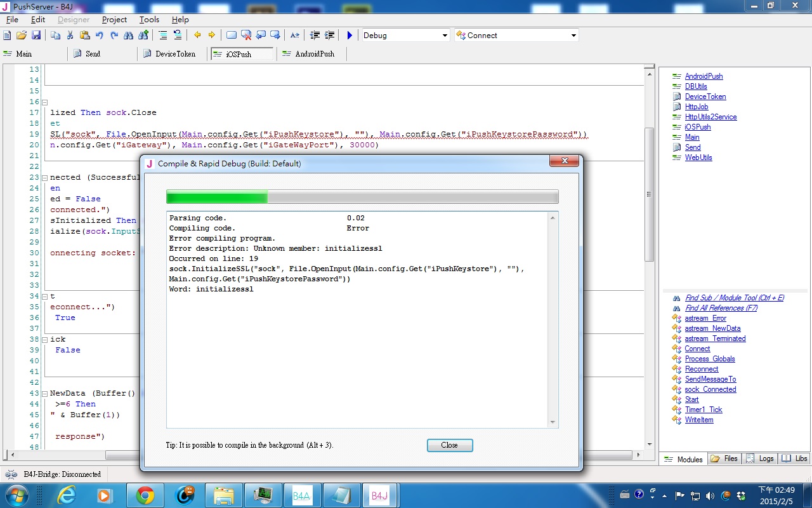This screenshot has width=812, height=508.
Task: Jump to the astream_NewData sub
Action: (712, 328)
